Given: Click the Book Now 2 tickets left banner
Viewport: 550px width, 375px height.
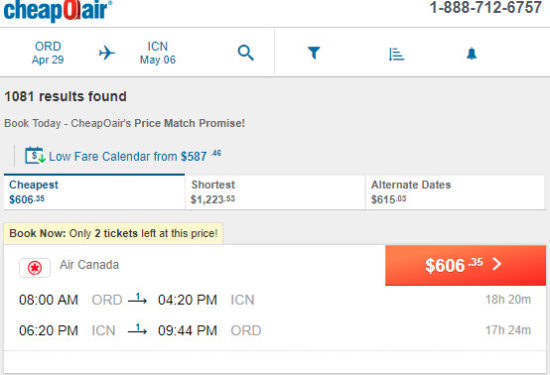Looking at the screenshot, I should point(114,233).
